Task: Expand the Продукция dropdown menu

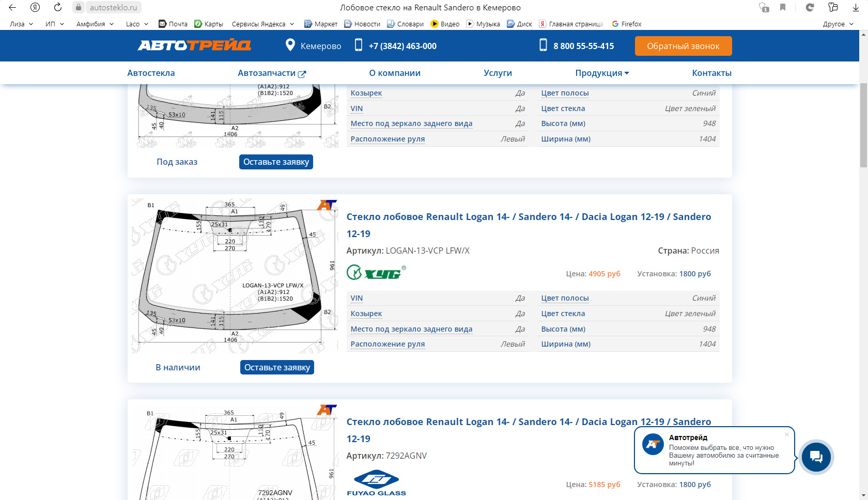Action: pyautogui.click(x=602, y=73)
